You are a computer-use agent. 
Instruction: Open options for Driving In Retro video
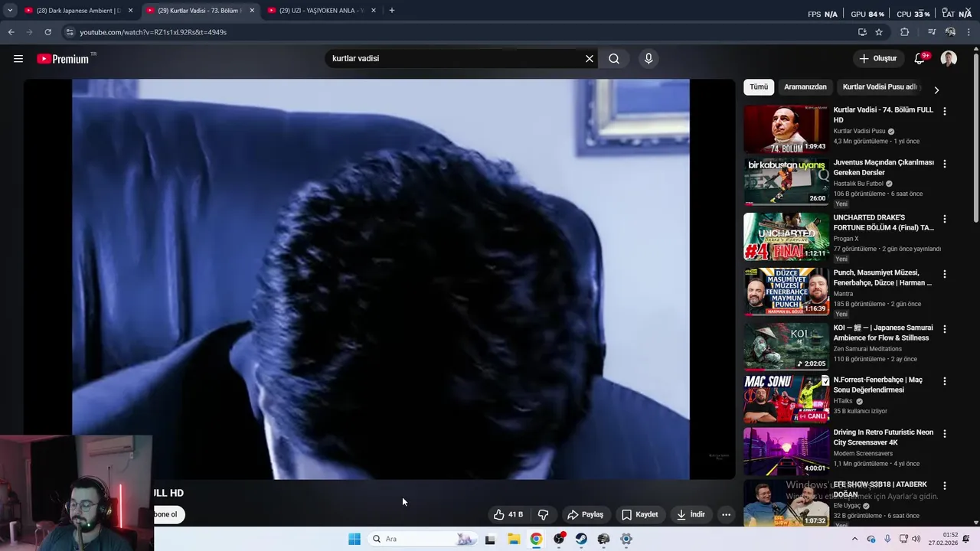(x=944, y=433)
